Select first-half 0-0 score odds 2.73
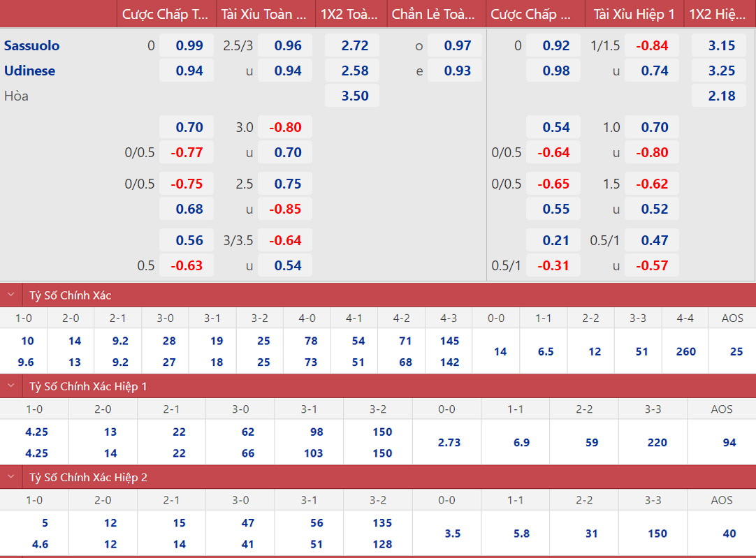 tap(448, 442)
